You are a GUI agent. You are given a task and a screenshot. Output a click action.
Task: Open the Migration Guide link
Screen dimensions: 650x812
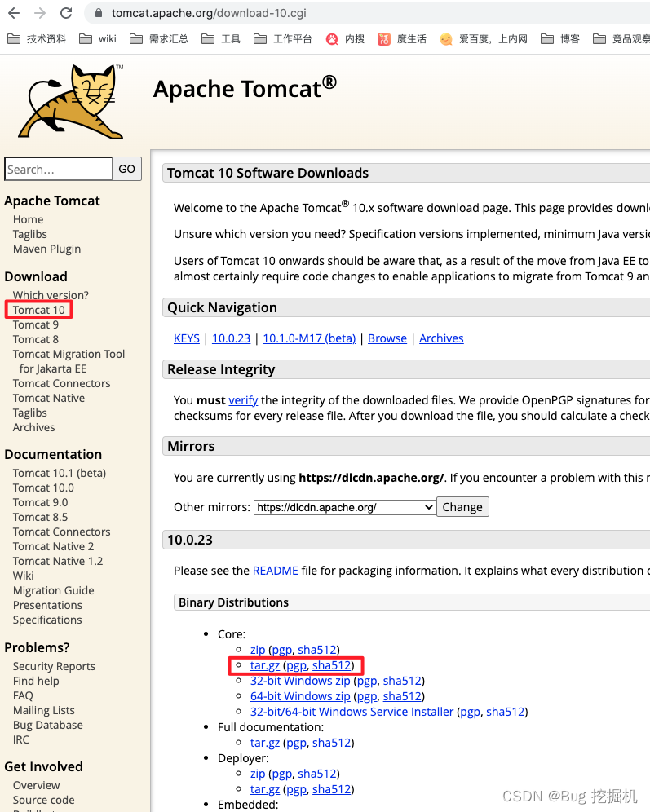pyautogui.click(x=53, y=591)
